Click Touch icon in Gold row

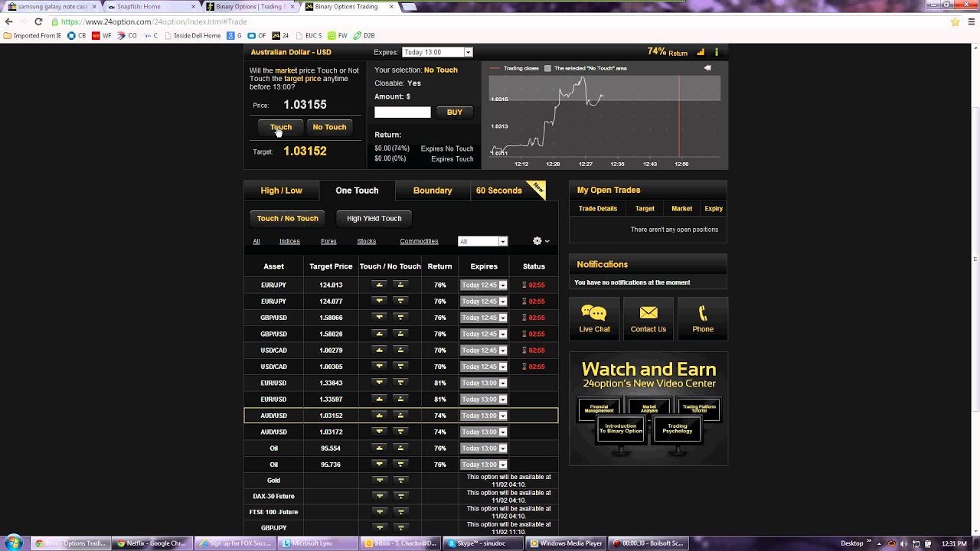point(379,481)
